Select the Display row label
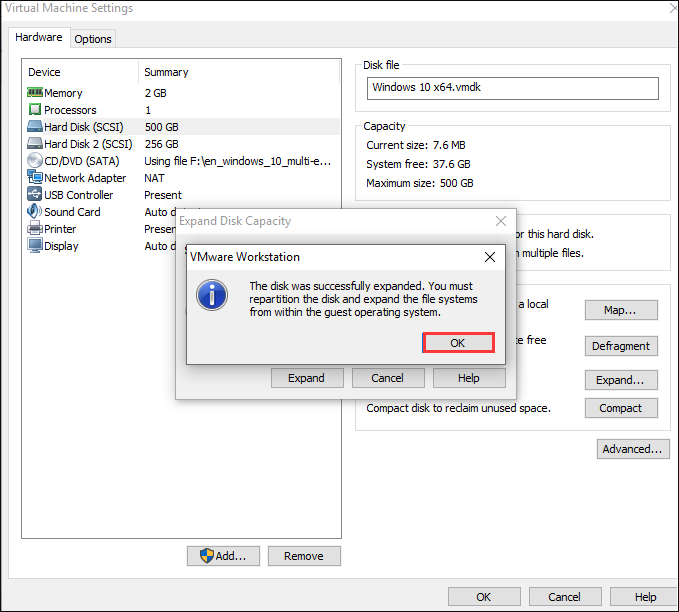Viewport: 679px width, 612px height. click(x=61, y=246)
